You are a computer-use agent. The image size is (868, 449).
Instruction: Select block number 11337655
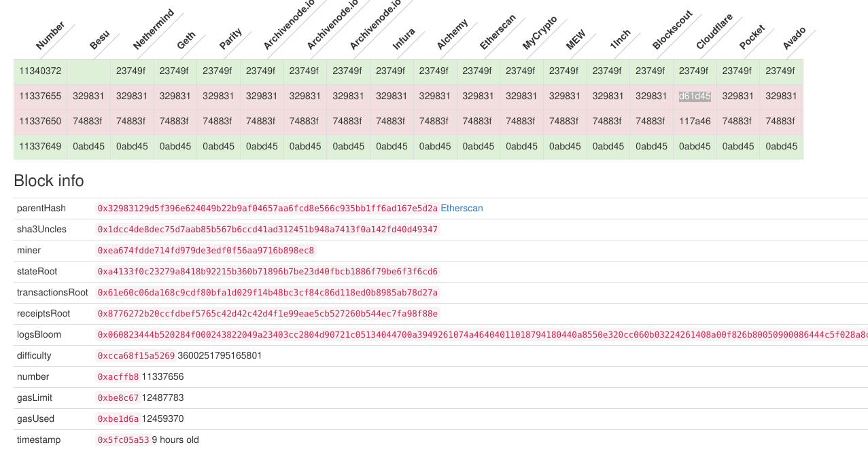tap(40, 96)
